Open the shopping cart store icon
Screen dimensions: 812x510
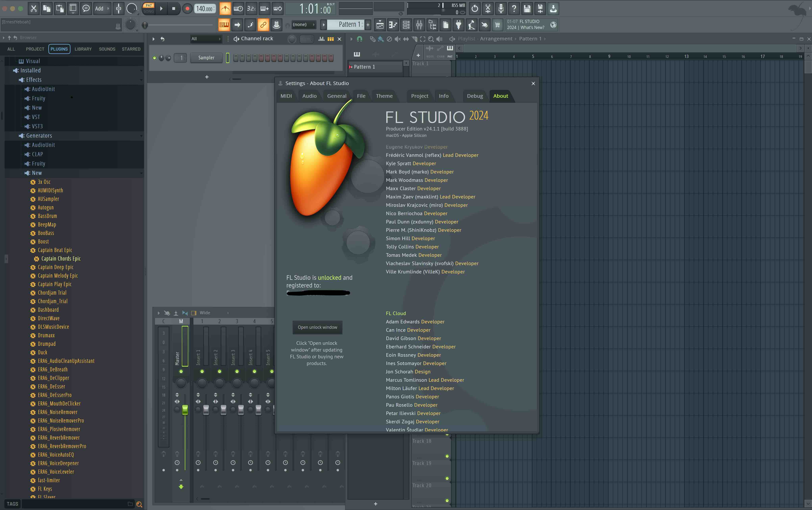click(497, 25)
